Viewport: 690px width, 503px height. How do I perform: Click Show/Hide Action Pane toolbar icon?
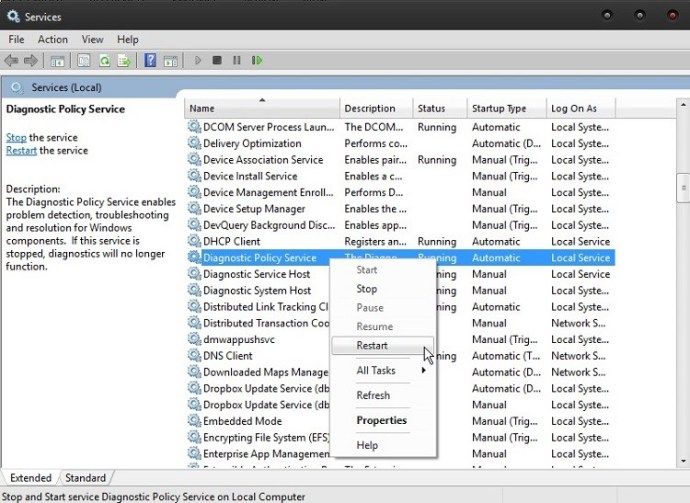[171, 61]
